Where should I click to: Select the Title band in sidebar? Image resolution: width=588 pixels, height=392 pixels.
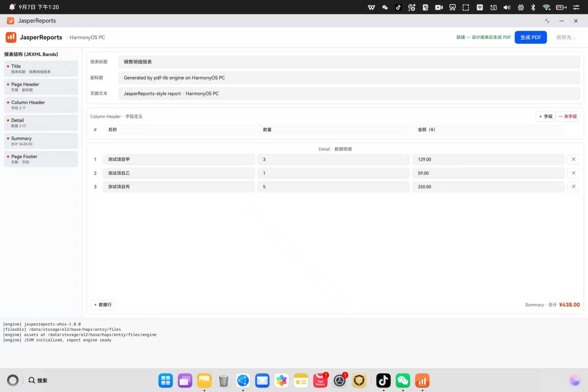(x=41, y=69)
